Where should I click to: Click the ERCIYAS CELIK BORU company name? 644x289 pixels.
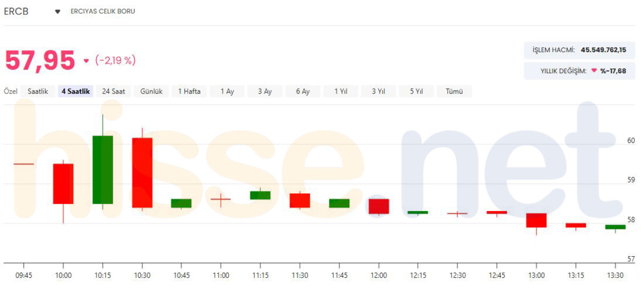103,11
